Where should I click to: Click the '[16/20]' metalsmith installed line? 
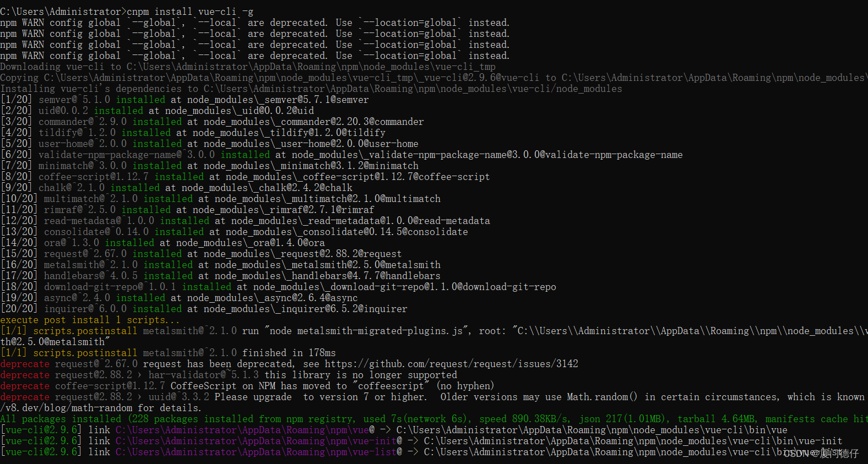click(x=220, y=265)
